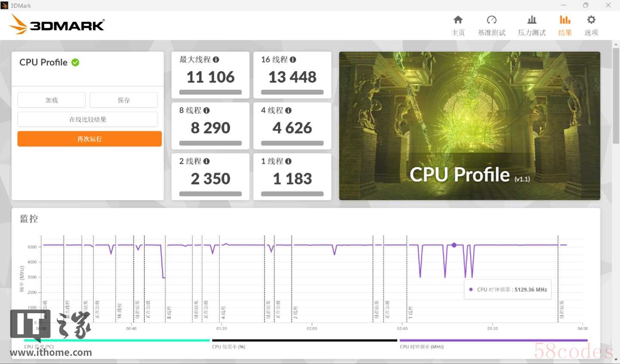Click info icon next to 4 线程
Viewport: 620px width, 364px height.
288,111
